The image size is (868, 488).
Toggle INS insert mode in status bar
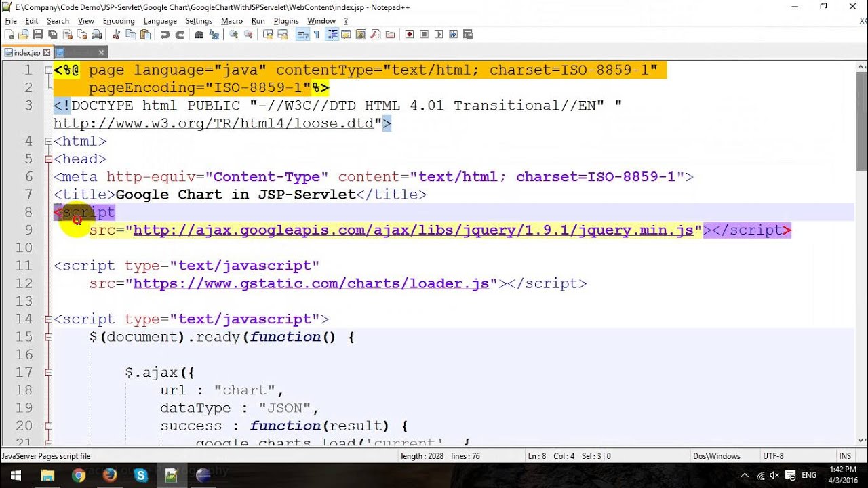(845, 456)
